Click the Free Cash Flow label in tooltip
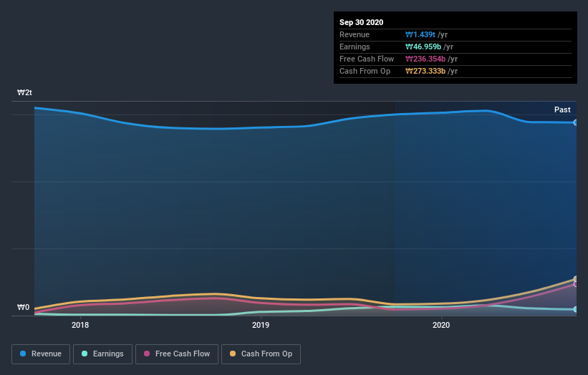This screenshot has height=375, width=588. pyautogui.click(x=367, y=59)
